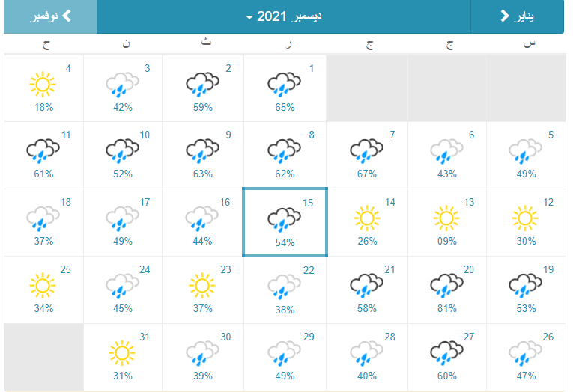
Task: Click the sun icon on December 23
Action: pos(201,286)
